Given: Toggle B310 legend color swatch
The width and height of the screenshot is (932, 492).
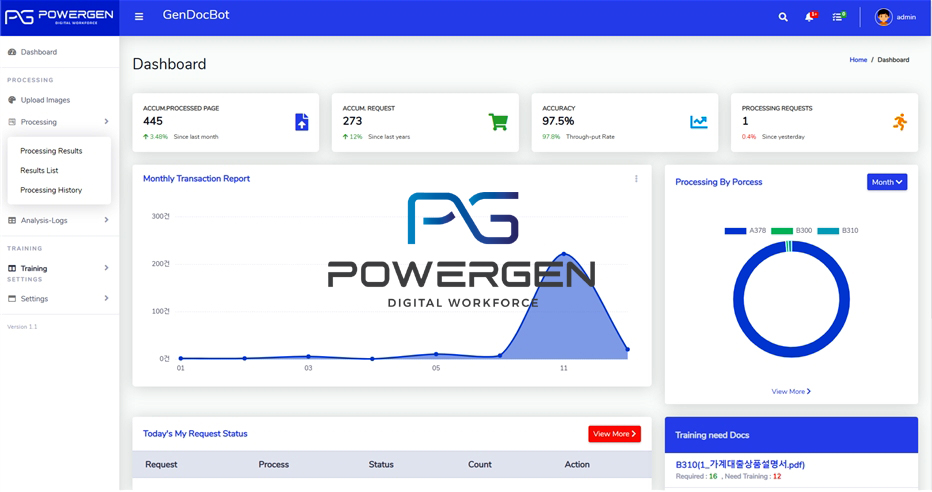Looking at the screenshot, I should tap(828, 231).
